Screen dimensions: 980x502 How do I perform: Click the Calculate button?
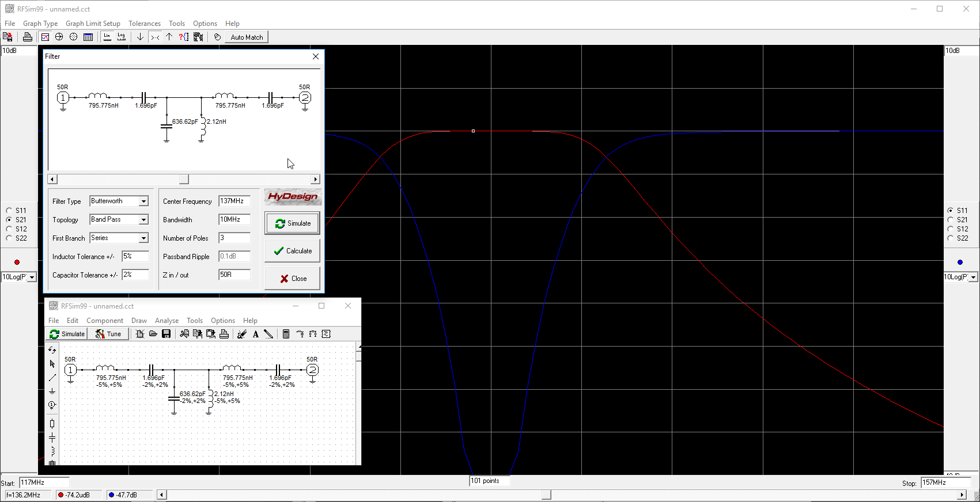pyautogui.click(x=292, y=251)
